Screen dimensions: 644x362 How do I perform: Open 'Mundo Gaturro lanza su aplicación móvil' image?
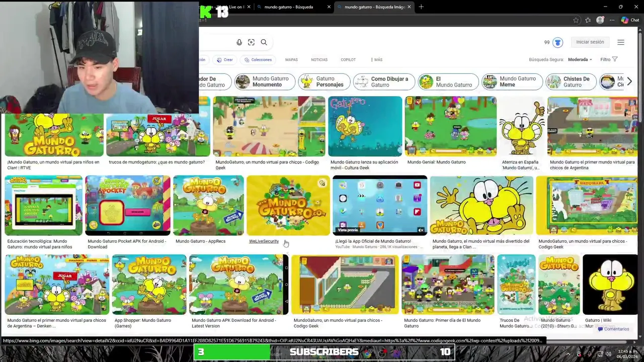[365, 126]
